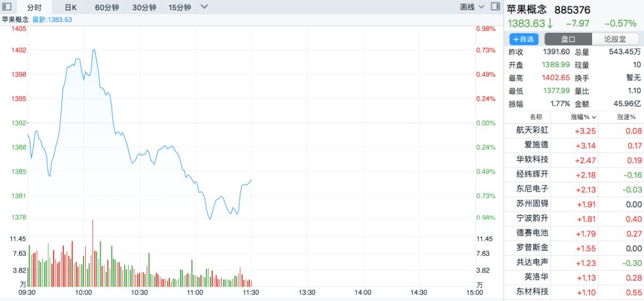Select the 15分钟 chart interval

(x=179, y=7)
